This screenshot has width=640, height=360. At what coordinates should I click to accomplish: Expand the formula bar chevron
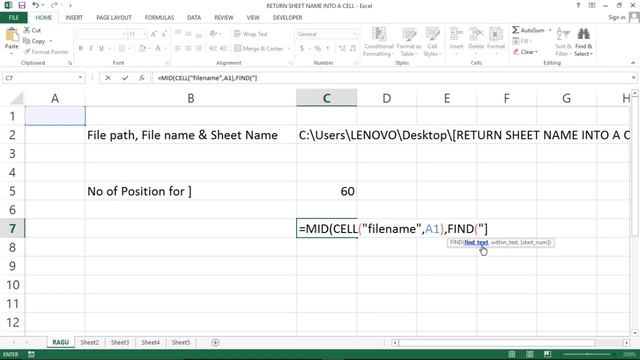click(633, 78)
